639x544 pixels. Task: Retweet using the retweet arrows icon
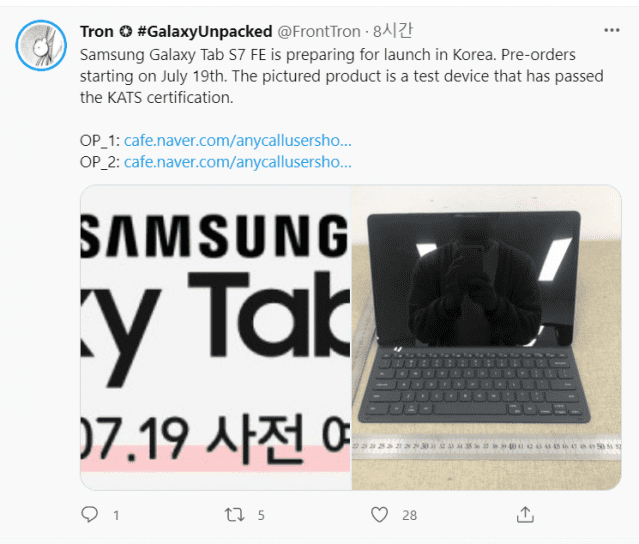[235, 515]
